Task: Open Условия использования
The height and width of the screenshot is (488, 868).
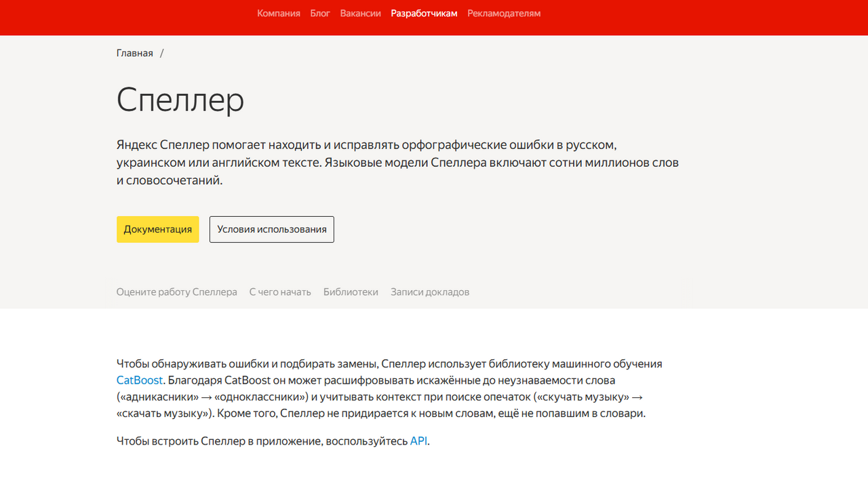Action: tap(271, 229)
